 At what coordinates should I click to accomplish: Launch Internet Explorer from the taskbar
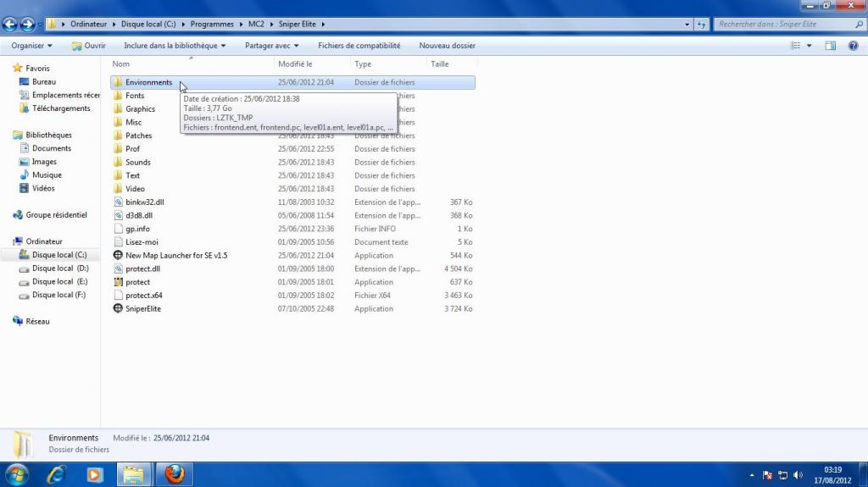(x=57, y=474)
